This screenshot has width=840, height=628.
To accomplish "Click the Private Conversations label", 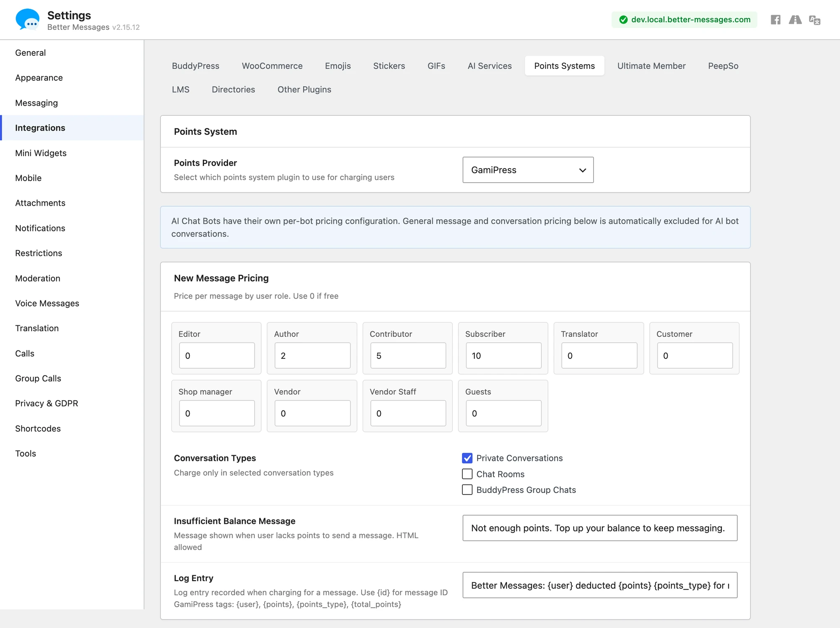I will pos(520,458).
